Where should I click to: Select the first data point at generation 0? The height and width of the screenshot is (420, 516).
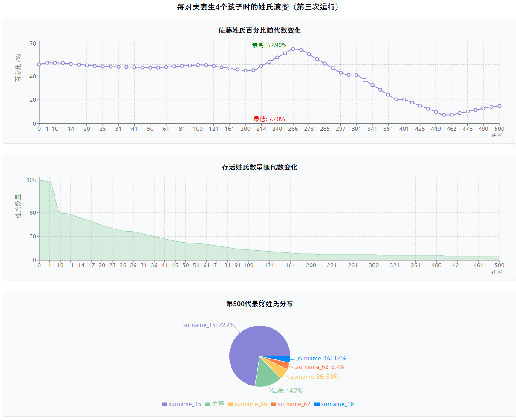point(39,64)
